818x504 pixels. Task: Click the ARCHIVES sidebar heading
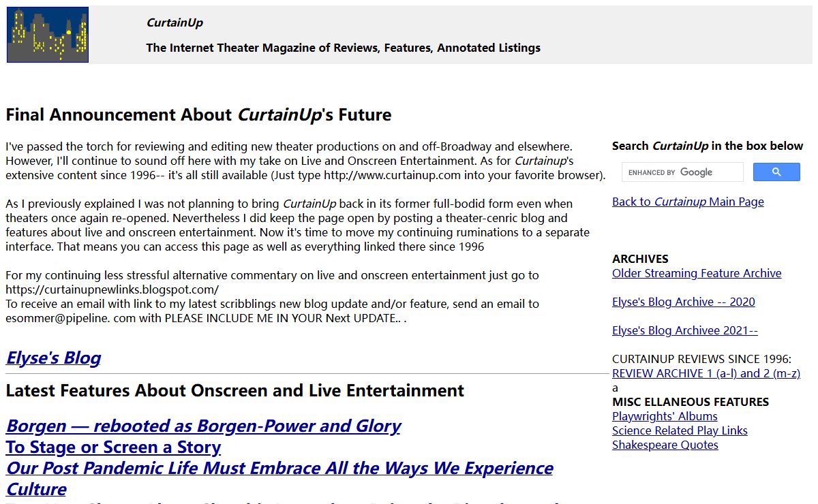pyautogui.click(x=640, y=259)
